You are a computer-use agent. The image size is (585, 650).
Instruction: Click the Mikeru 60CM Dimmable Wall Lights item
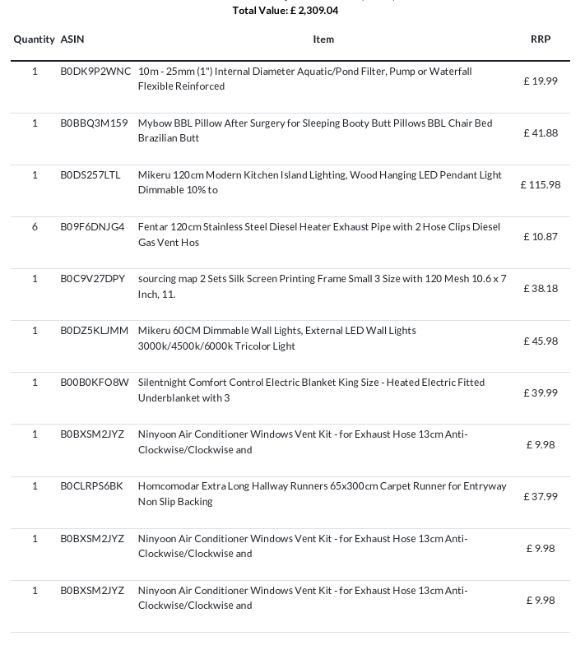click(x=277, y=338)
